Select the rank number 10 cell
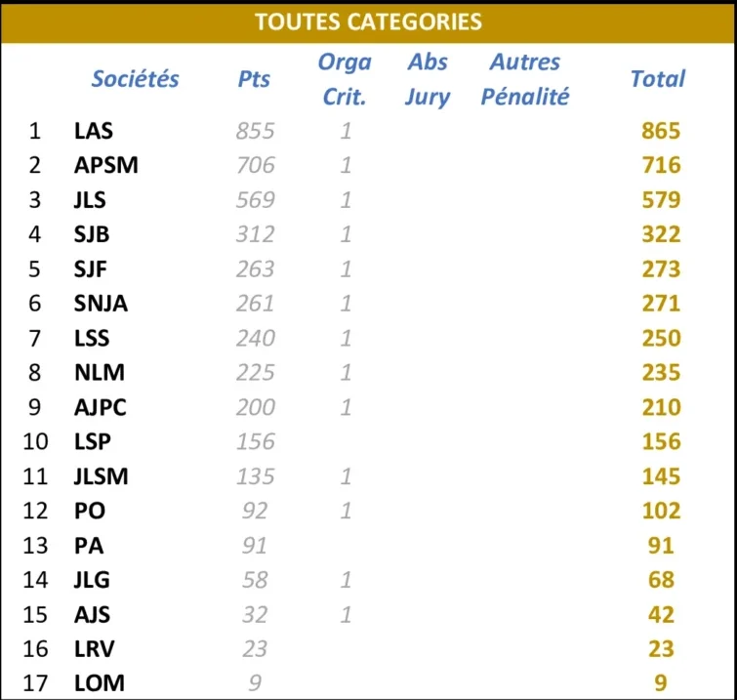The width and height of the screenshot is (737, 700). pos(36,441)
